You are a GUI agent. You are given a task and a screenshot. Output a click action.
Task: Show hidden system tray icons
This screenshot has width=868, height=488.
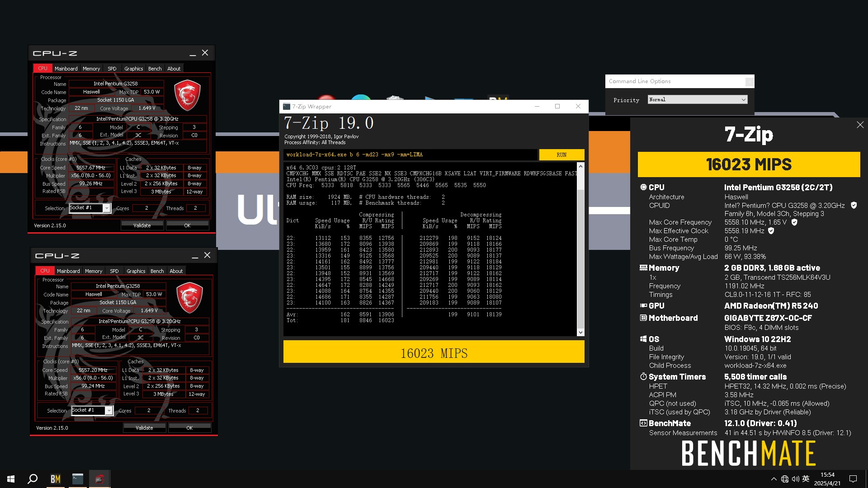tap(774, 479)
